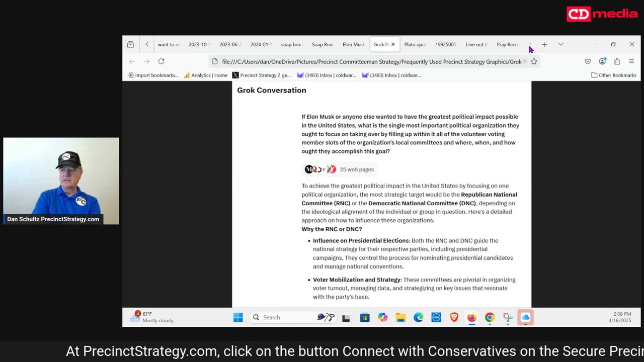Image resolution: width=644 pixels, height=362 pixels.
Task: Minimize the Firefox window
Action: [x=595, y=44]
